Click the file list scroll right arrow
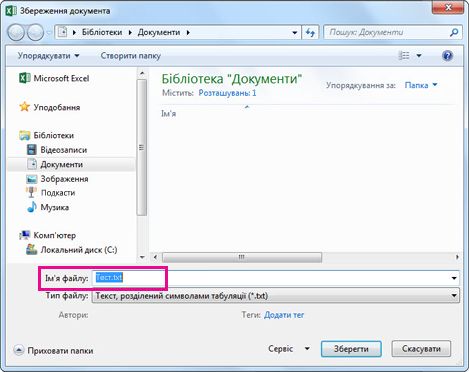The height and width of the screenshot is (372, 469). tap(457, 257)
